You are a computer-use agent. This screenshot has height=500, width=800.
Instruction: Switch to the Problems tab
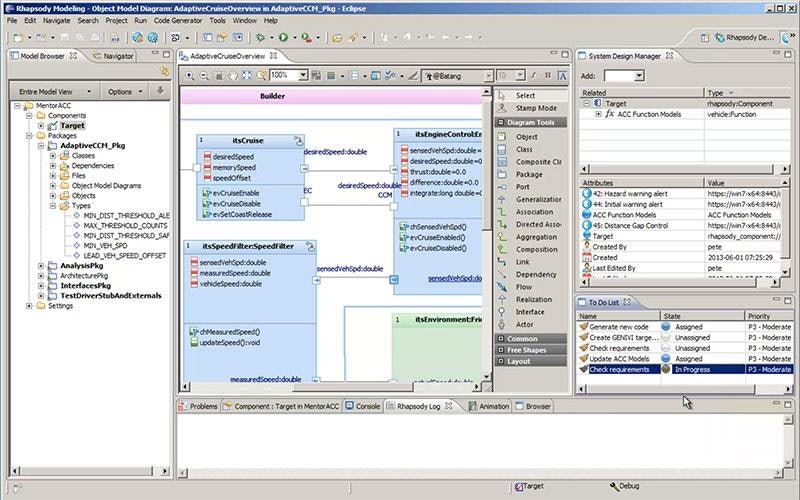[198, 406]
